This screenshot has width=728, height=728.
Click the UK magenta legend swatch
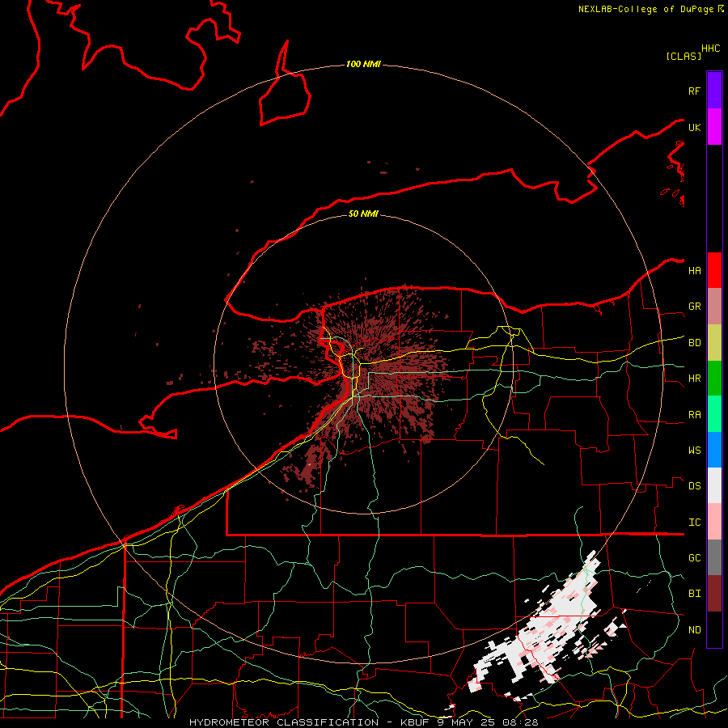[x=714, y=127]
